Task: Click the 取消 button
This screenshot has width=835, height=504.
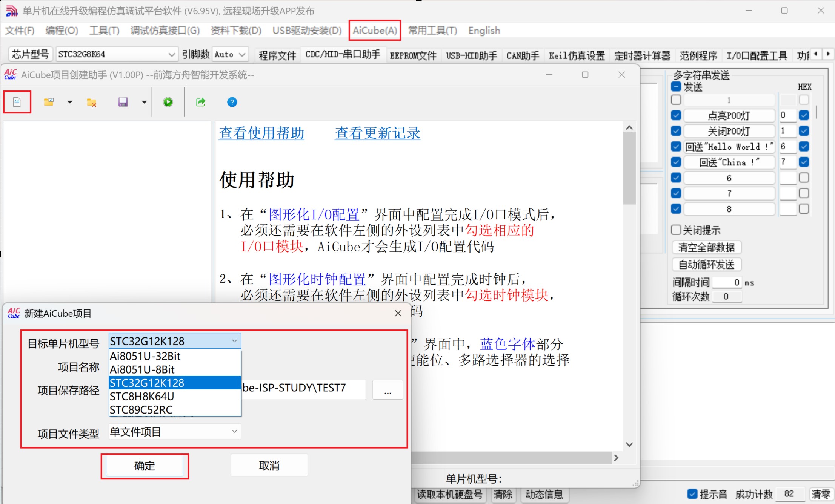Action: tap(269, 466)
